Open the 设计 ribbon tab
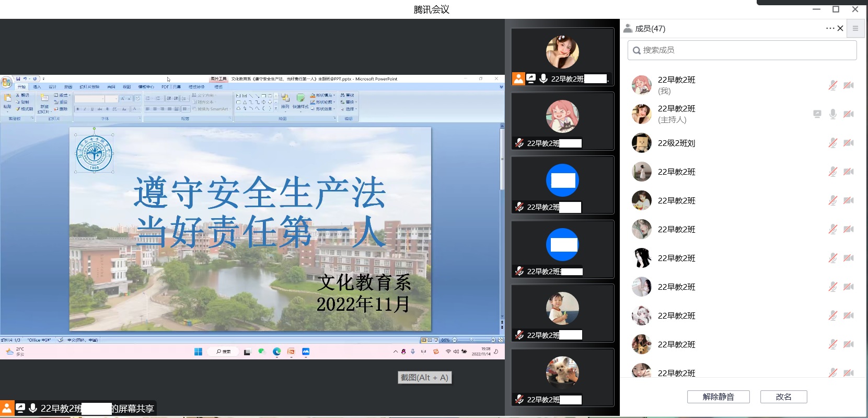Viewport: 868px width, 418px height. pyautogui.click(x=52, y=87)
